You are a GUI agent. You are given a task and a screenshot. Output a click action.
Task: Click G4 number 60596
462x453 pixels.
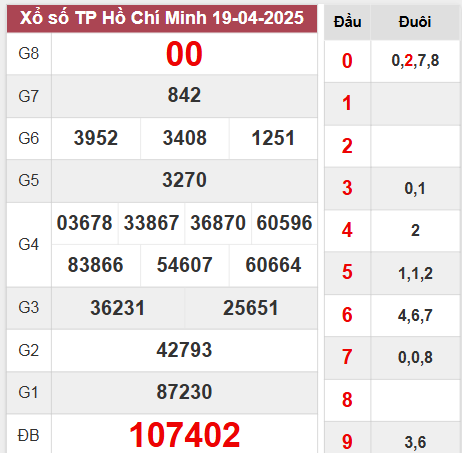click(284, 223)
